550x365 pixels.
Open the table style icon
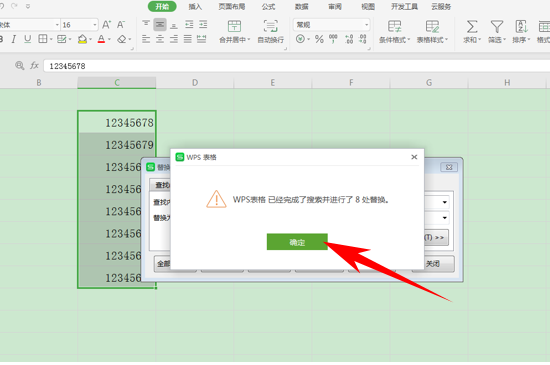tap(432, 26)
